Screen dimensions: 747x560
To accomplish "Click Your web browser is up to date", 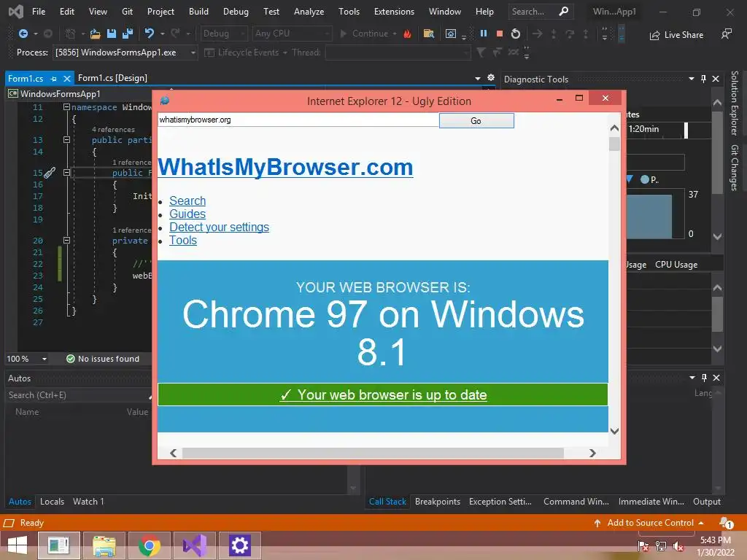I will (383, 394).
